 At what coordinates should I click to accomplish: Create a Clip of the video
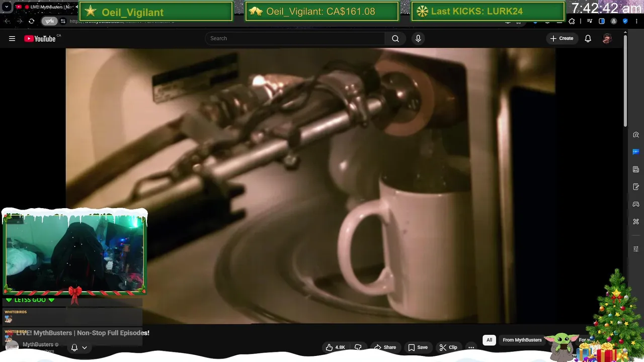[448, 347]
